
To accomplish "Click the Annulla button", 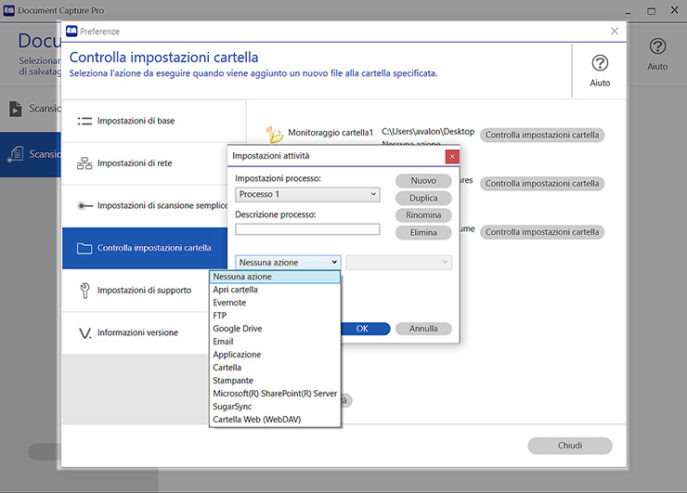I will (x=423, y=328).
